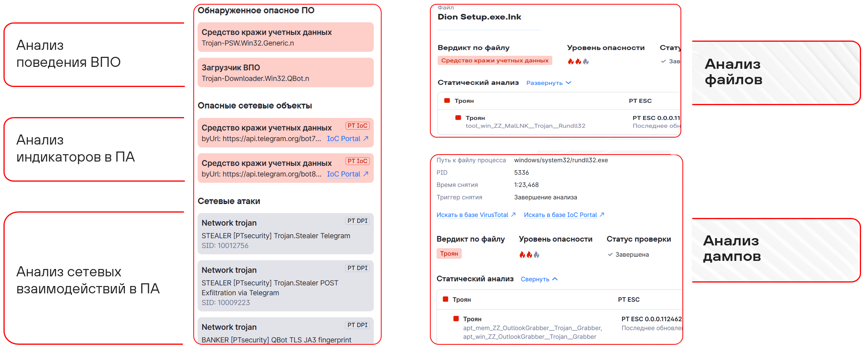868x349 pixels.
Task: Click red square in Троян header under Развернуть
Action: (x=447, y=100)
